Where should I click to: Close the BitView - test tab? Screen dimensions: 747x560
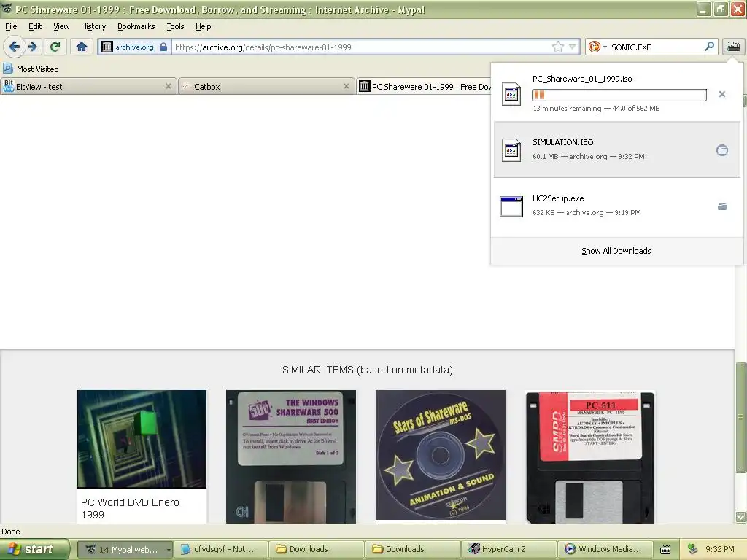tap(169, 86)
